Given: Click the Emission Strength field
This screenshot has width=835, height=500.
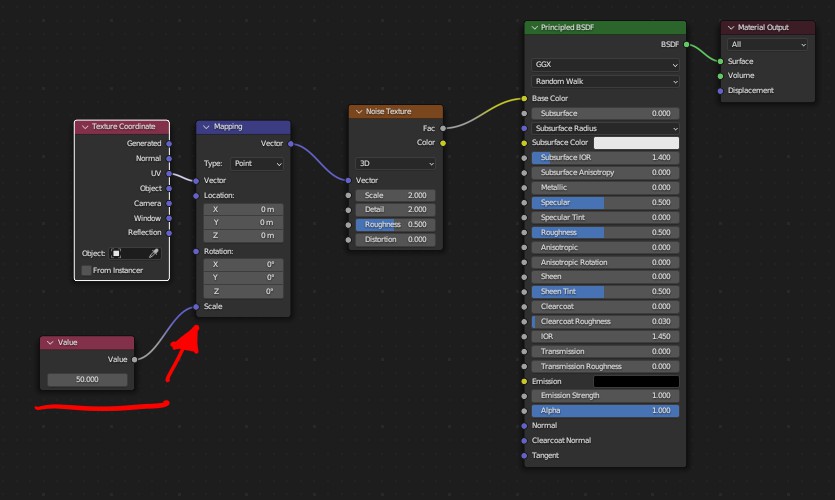Looking at the screenshot, I should 605,395.
